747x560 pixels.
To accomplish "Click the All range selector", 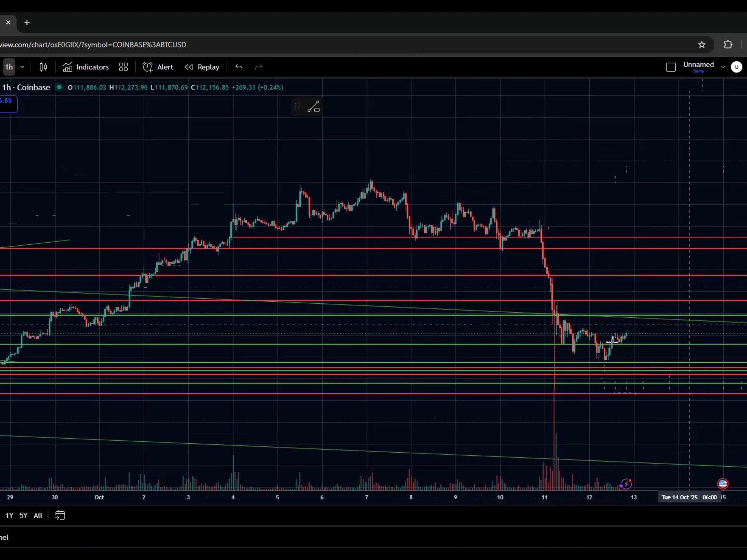I will (37, 515).
